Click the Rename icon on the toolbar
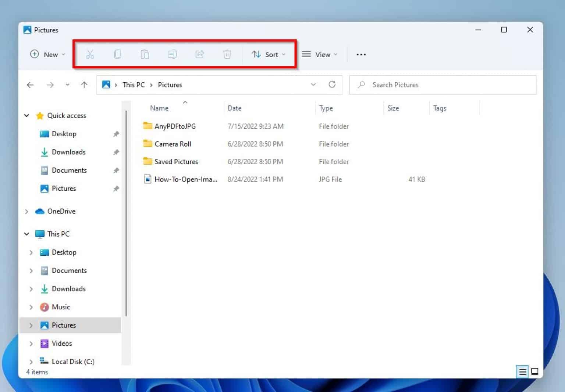The image size is (565, 392). (x=172, y=54)
